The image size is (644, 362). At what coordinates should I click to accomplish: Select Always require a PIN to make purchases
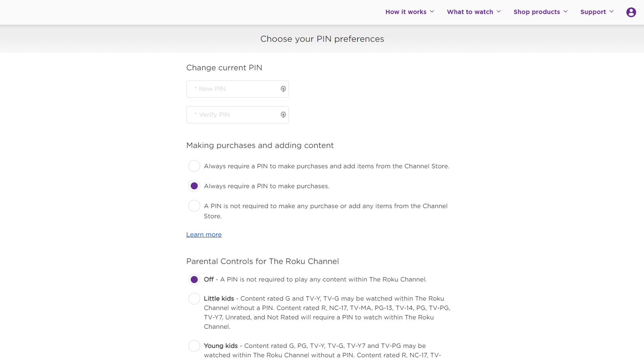[194, 186]
